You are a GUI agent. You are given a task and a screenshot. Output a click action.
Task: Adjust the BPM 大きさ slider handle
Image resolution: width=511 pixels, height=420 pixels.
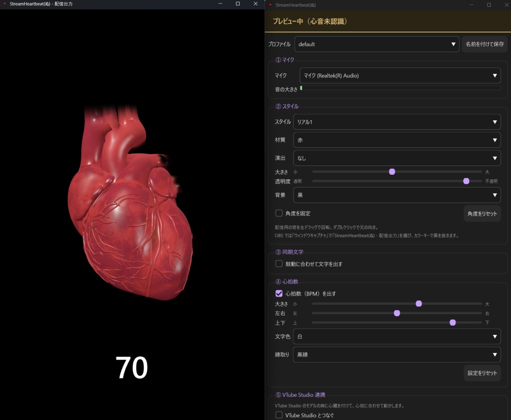(x=419, y=304)
